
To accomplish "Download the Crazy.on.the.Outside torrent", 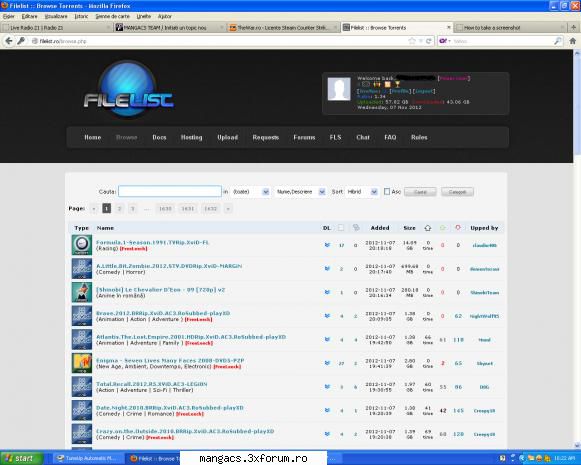I will (x=327, y=434).
